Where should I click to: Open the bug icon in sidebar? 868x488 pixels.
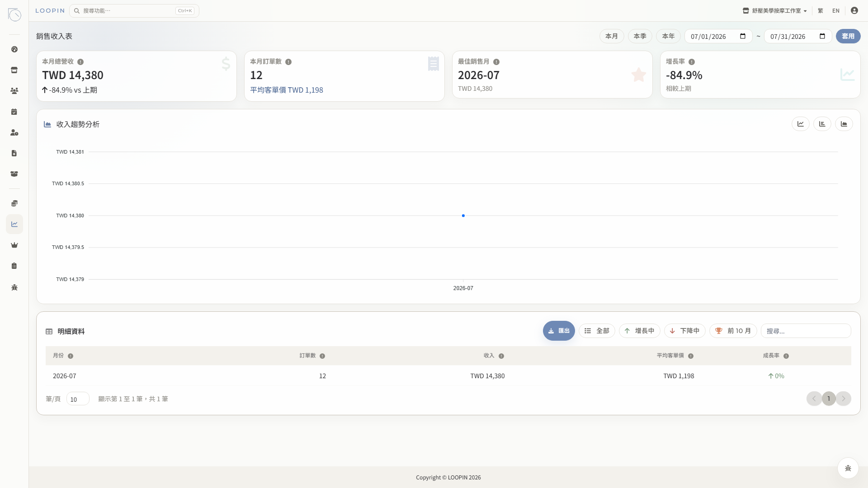click(x=14, y=287)
